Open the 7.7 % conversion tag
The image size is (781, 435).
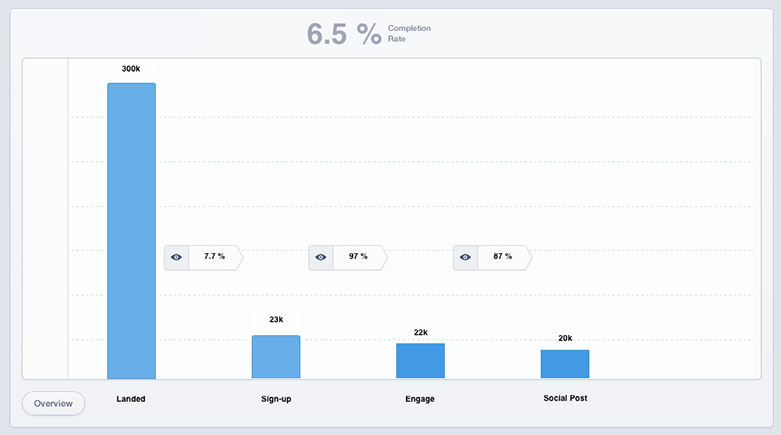(x=214, y=257)
